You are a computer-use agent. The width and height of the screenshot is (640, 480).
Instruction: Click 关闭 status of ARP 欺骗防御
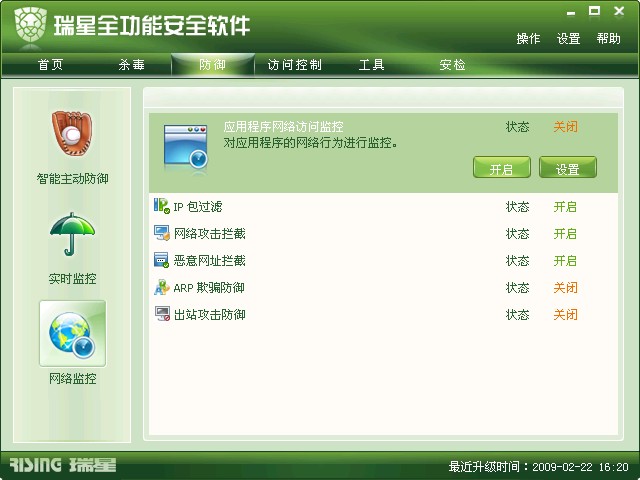coord(565,288)
